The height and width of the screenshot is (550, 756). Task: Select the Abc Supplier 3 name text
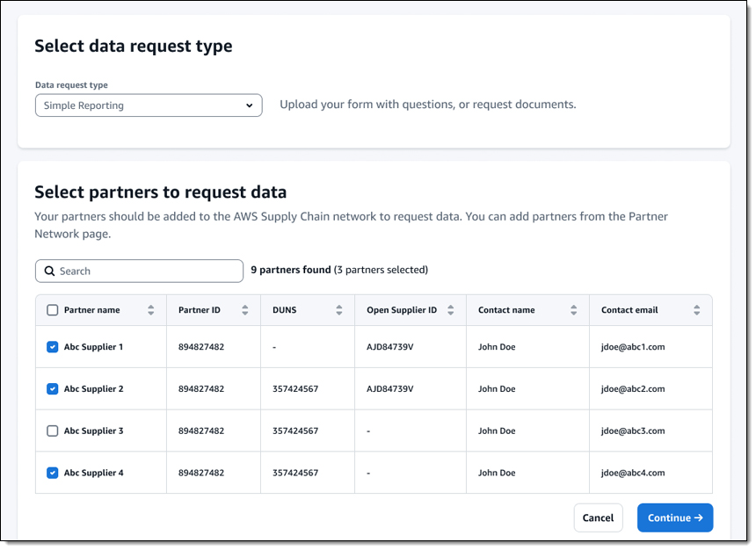(x=93, y=431)
